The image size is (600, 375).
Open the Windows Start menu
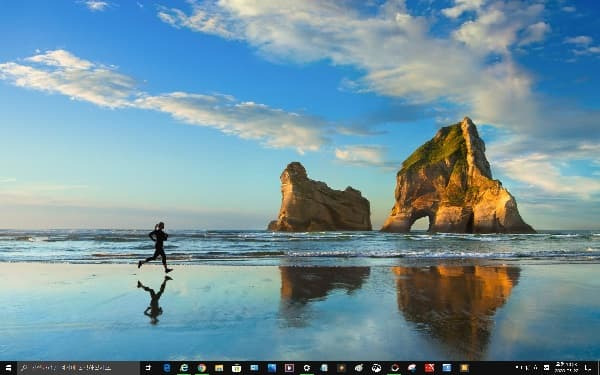[8, 368]
